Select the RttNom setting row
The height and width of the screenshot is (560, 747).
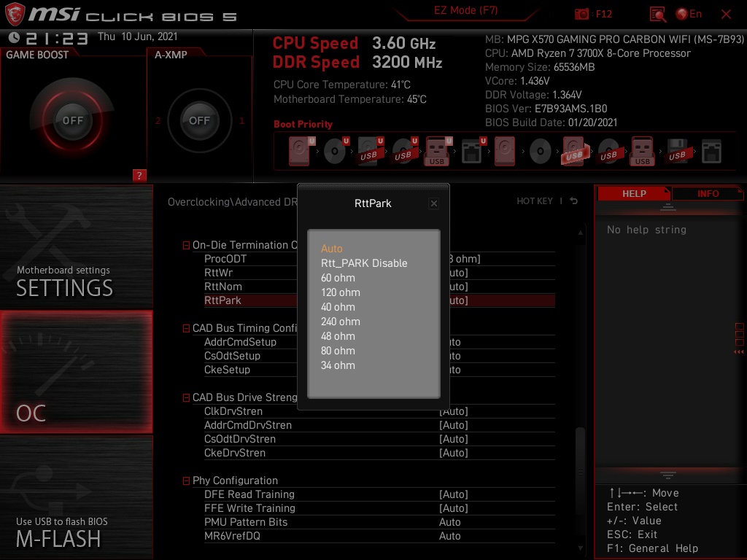379,287
